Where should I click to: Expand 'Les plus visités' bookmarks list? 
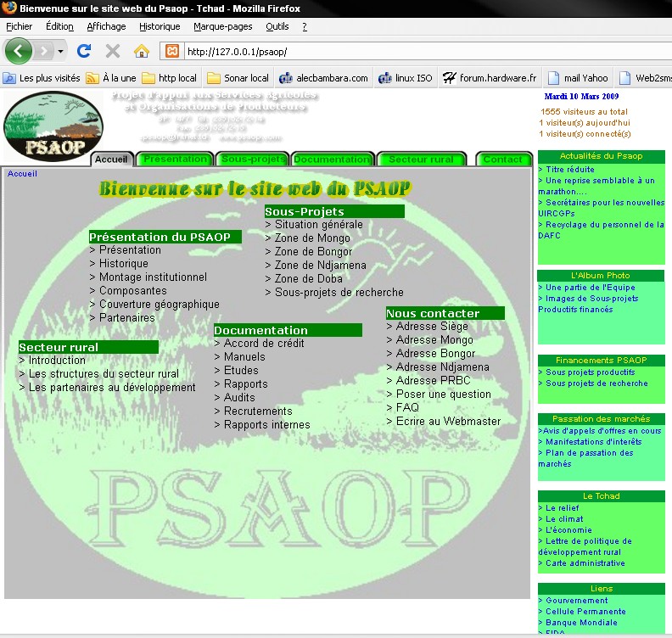coord(42,78)
